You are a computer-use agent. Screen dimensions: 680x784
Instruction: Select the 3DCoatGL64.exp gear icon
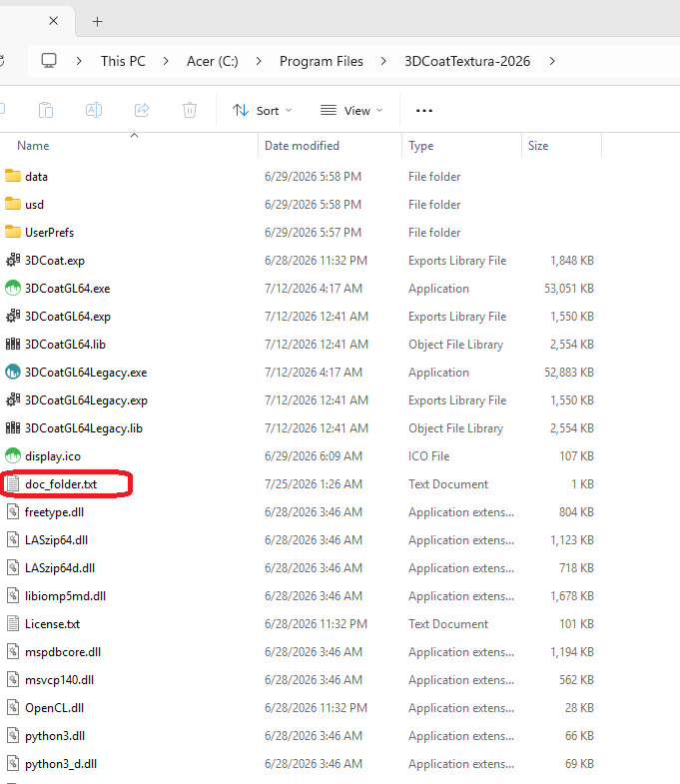(13, 316)
